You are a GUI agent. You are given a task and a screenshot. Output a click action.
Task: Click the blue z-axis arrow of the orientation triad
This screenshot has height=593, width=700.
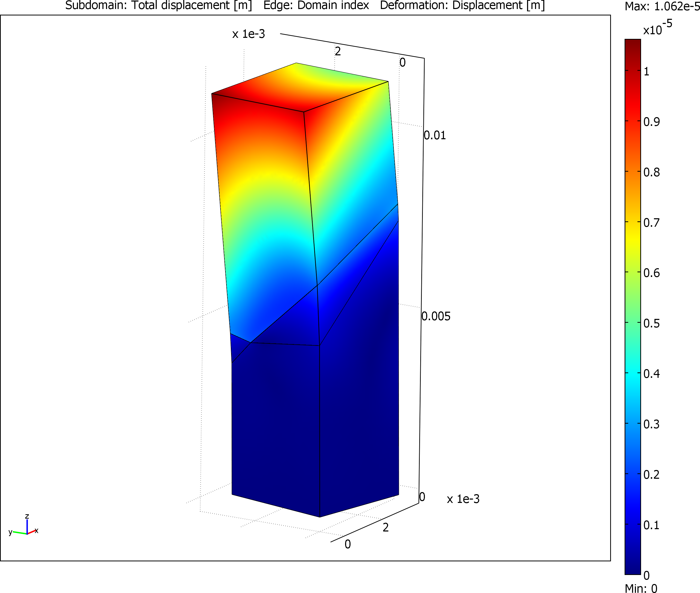[x=27, y=526]
